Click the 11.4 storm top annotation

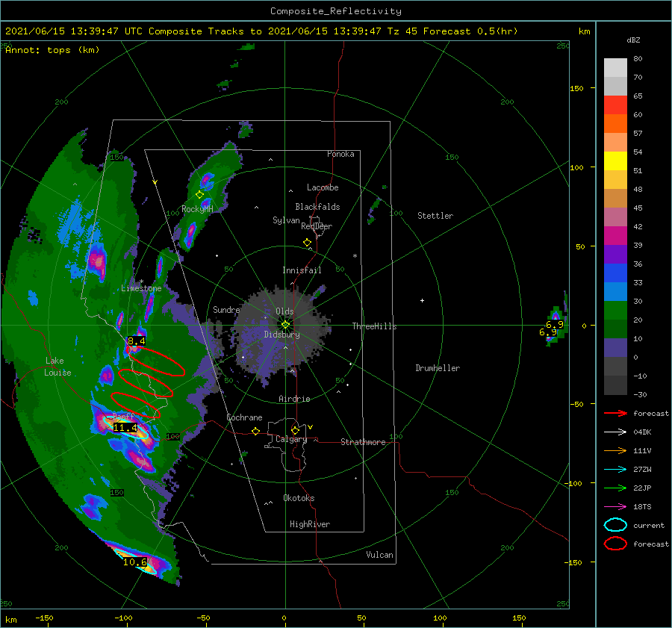point(125,427)
